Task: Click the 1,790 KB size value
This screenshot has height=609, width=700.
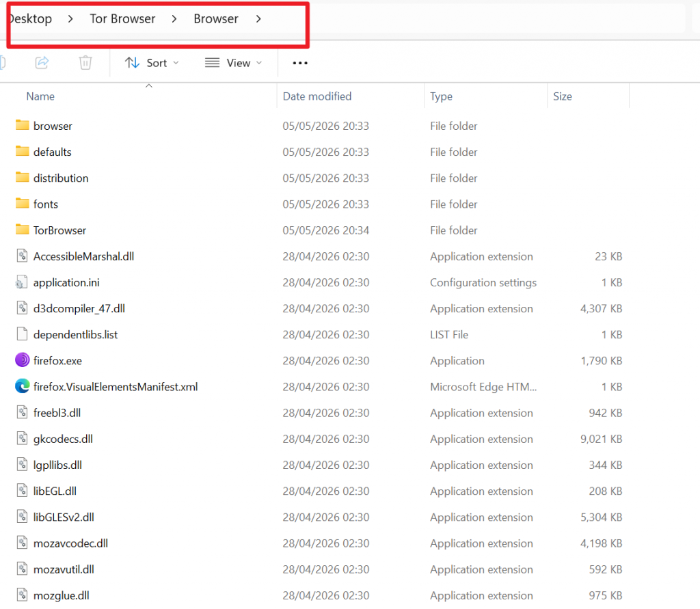Action: point(601,361)
